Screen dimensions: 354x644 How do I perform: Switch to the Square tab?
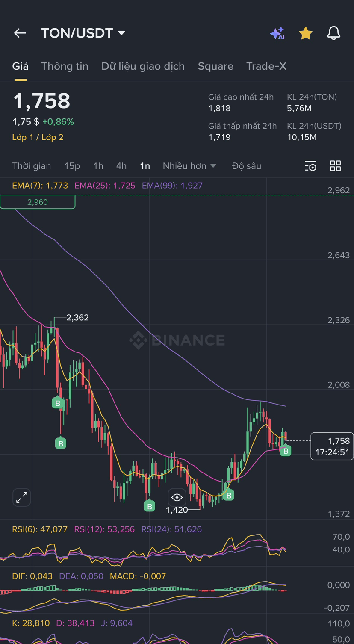[215, 66]
